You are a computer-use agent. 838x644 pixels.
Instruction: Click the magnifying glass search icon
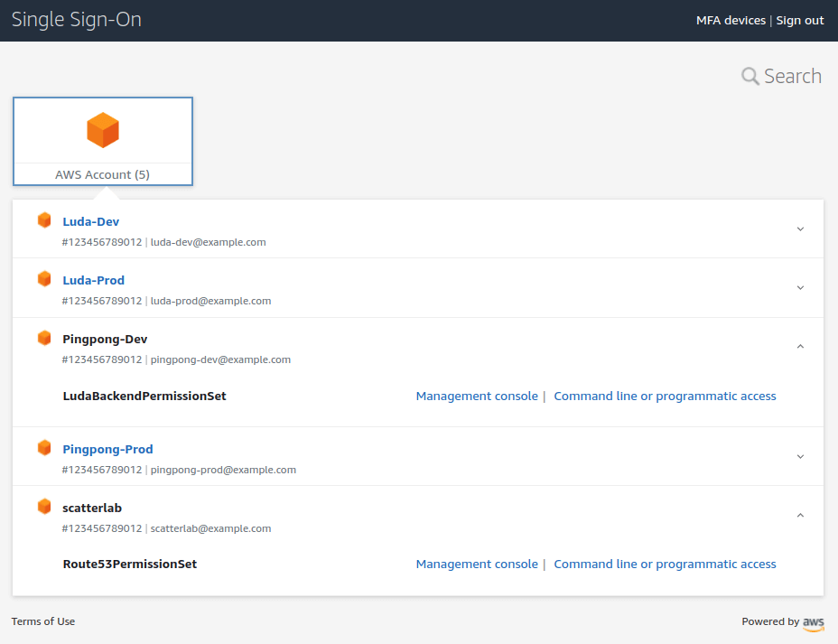coord(750,77)
